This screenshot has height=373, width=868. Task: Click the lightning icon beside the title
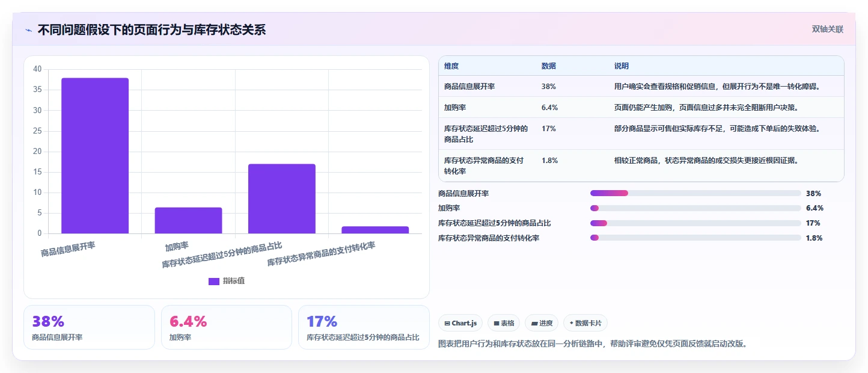tap(29, 30)
